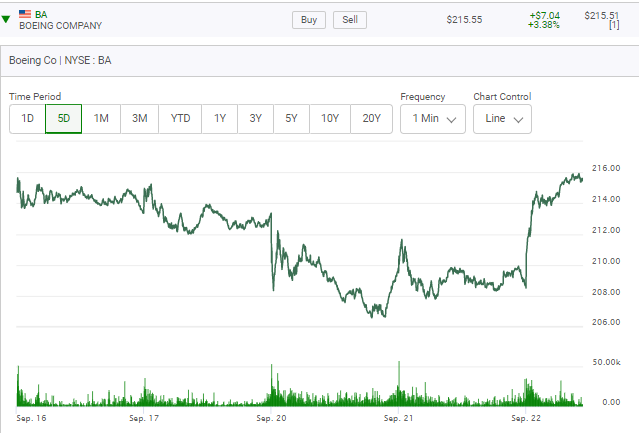Select the 20Y time period
Viewport: 639px width, 433px height.
click(x=371, y=119)
